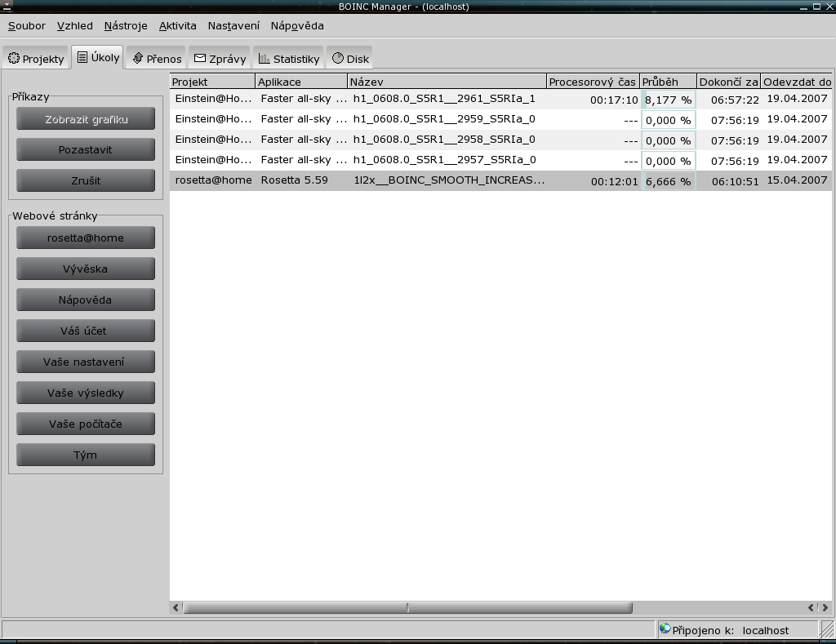Click the window resize grip in corner
836x644 pixels.
[x=828, y=629]
